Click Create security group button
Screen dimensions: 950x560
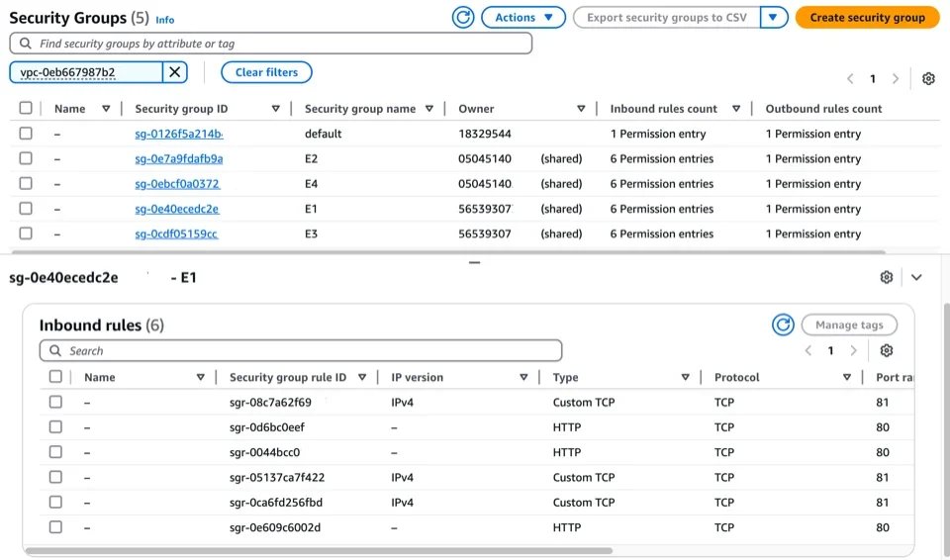[x=867, y=17]
